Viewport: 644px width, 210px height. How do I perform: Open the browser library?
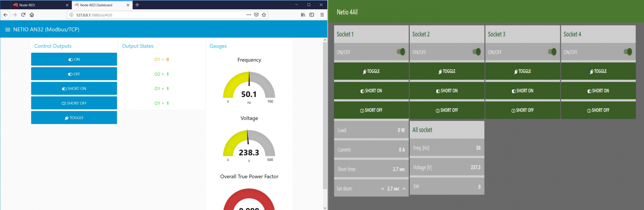[303, 15]
